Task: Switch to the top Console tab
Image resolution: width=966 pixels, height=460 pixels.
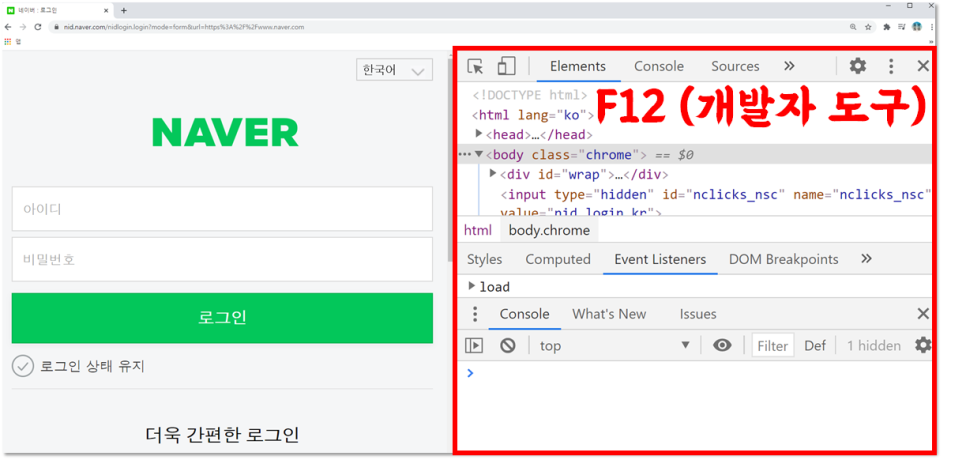Action: point(659,67)
